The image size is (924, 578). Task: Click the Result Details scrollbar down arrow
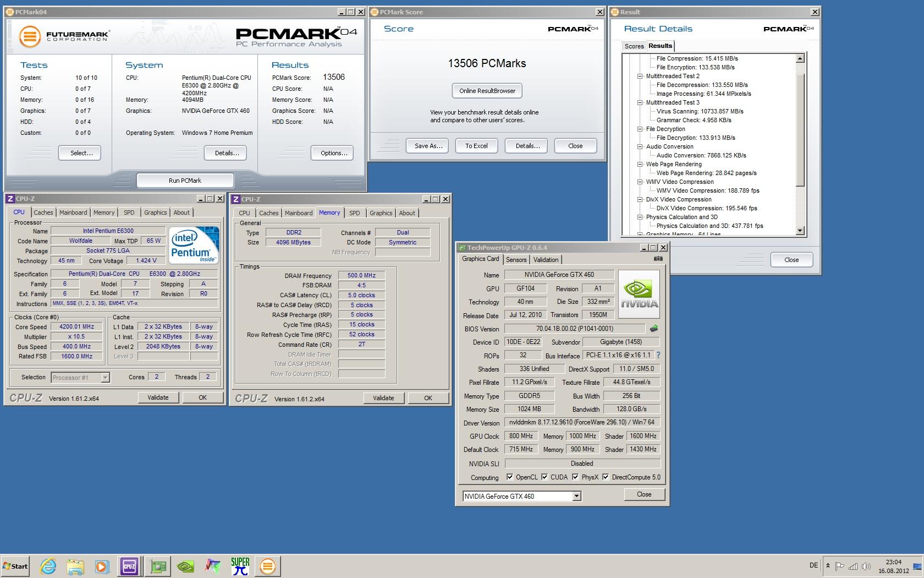pyautogui.click(x=800, y=231)
